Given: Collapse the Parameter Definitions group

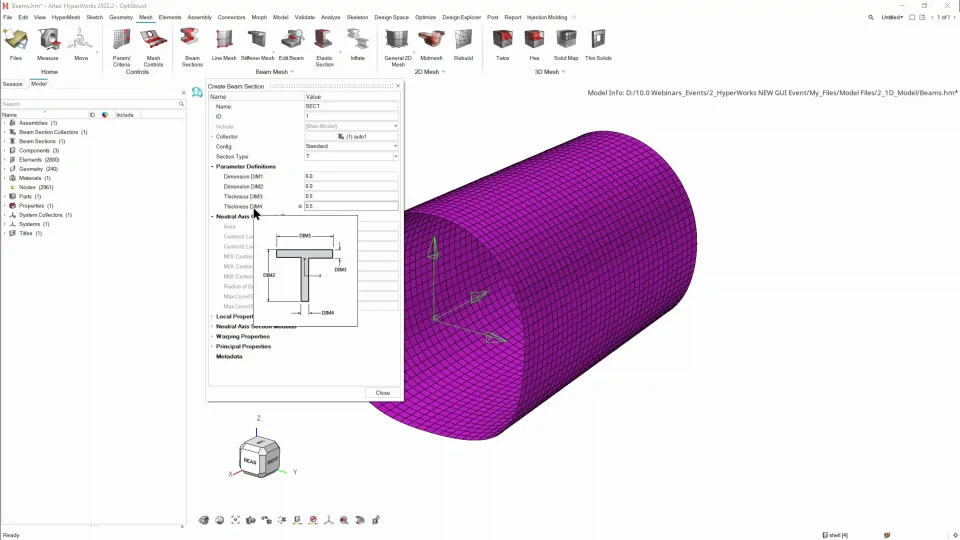Looking at the screenshot, I should coord(212,167).
